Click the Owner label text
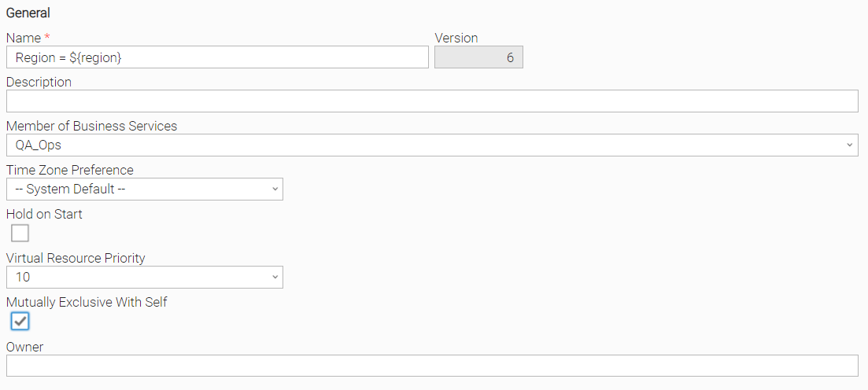 (x=24, y=347)
